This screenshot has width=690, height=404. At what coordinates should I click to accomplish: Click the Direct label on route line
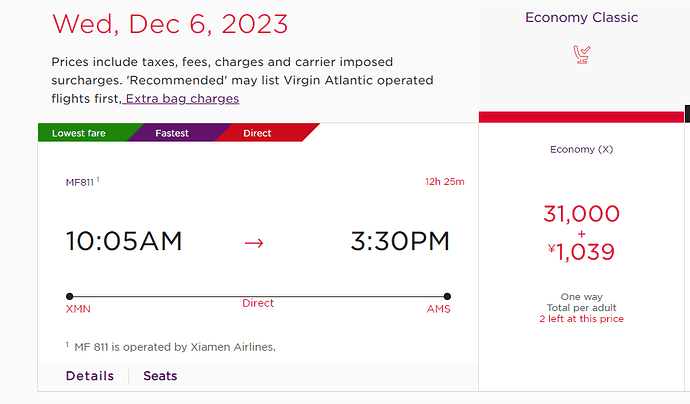pyautogui.click(x=258, y=303)
